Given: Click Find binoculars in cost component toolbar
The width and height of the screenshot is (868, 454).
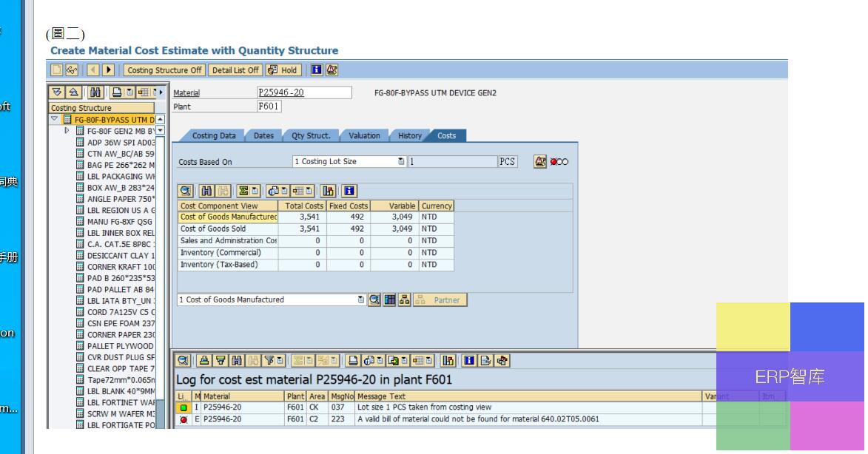Looking at the screenshot, I should (206, 191).
